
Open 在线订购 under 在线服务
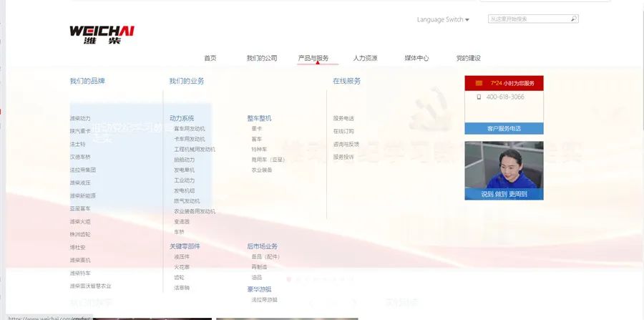tap(343, 132)
